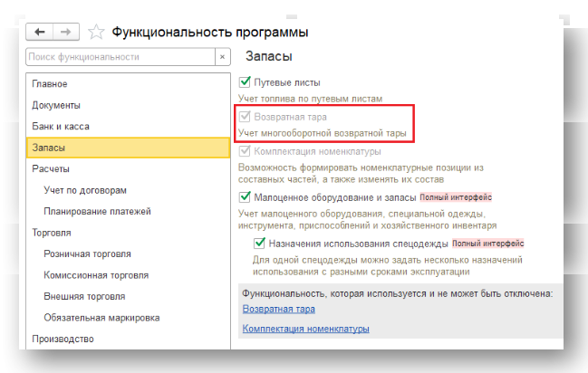Viewport: 588px width, 373px height.
Task: Follow the Возвратная тара link
Action: [x=279, y=309]
